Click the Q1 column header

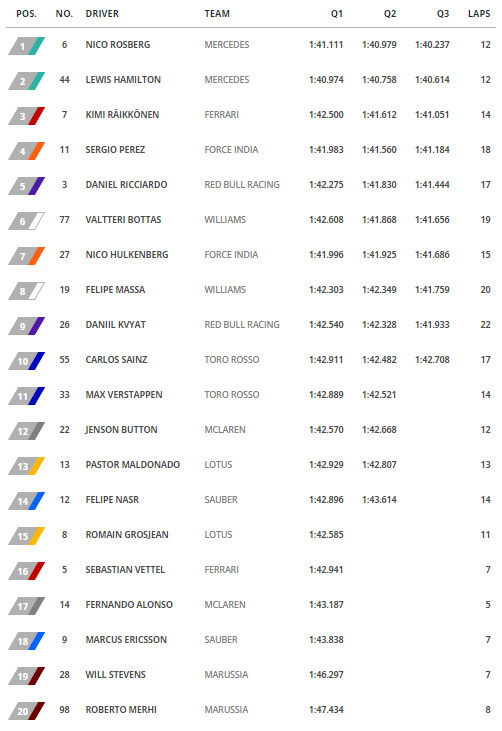coord(337,14)
